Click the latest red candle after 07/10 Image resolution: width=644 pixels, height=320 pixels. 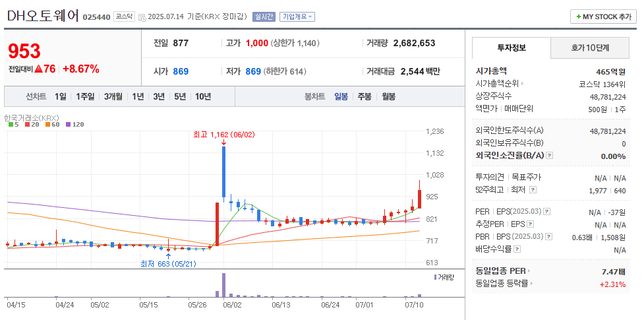point(419,199)
